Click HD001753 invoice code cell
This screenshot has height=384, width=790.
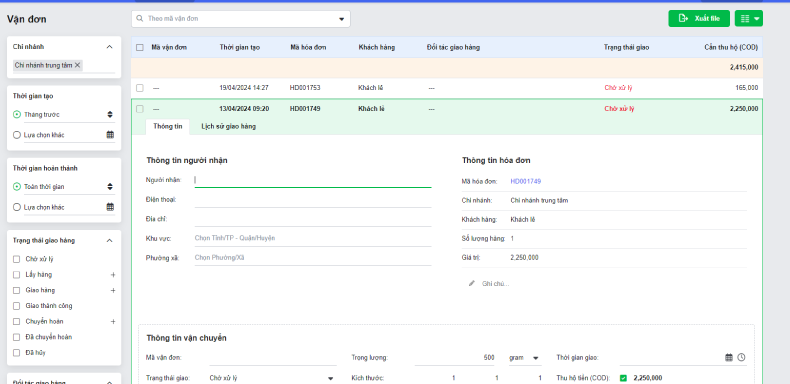point(305,88)
